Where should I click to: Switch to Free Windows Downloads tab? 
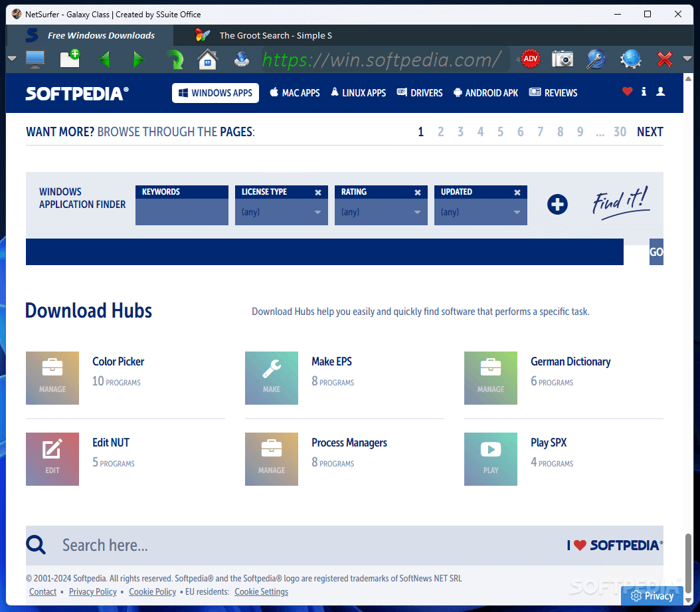pyautogui.click(x=90, y=35)
